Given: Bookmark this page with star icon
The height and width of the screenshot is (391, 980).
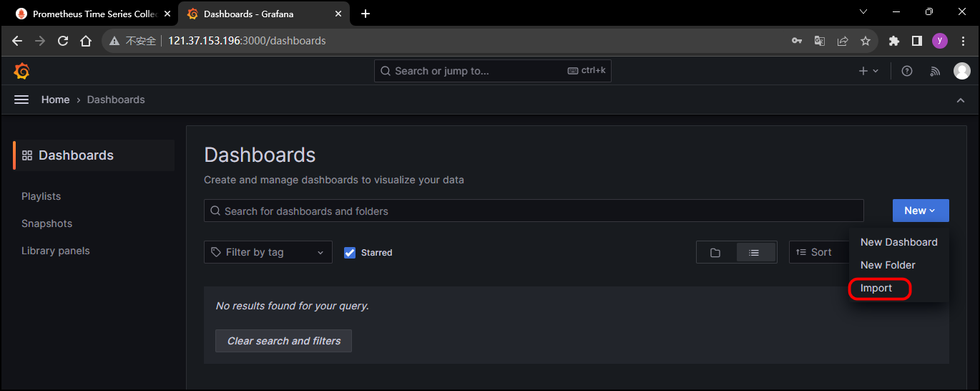Looking at the screenshot, I should [866, 41].
